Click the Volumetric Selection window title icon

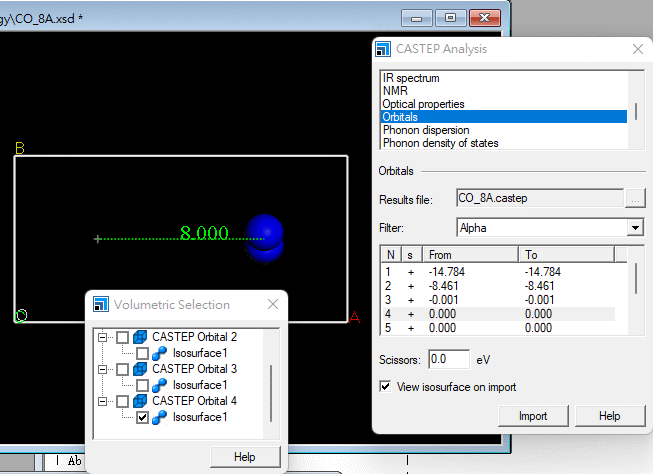click(x=102, y=305)
